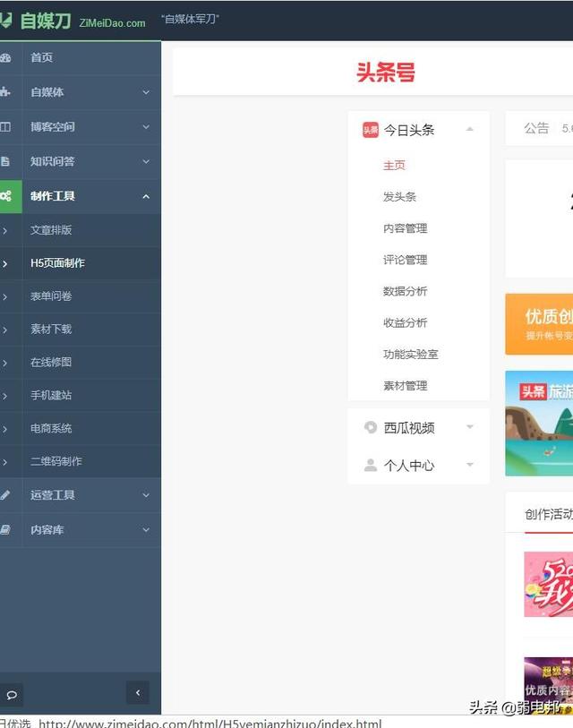The width and height of the screenshot is (573, 728).
Task: Open 素材下载 tool
Action: (51, 329)
